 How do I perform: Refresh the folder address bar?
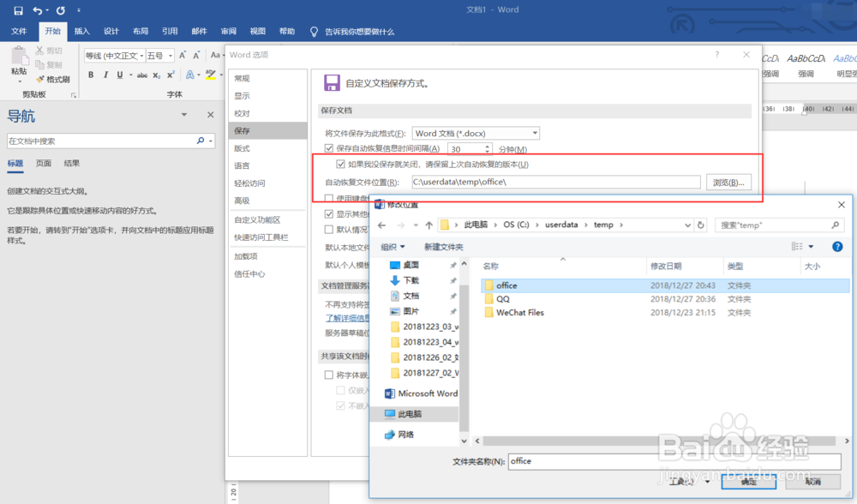pyautogui.click(x=701, y=225)
